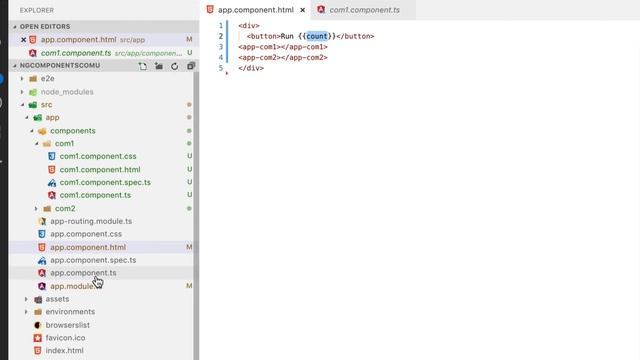Expand the node_modules folder arrow

[22, 92]
